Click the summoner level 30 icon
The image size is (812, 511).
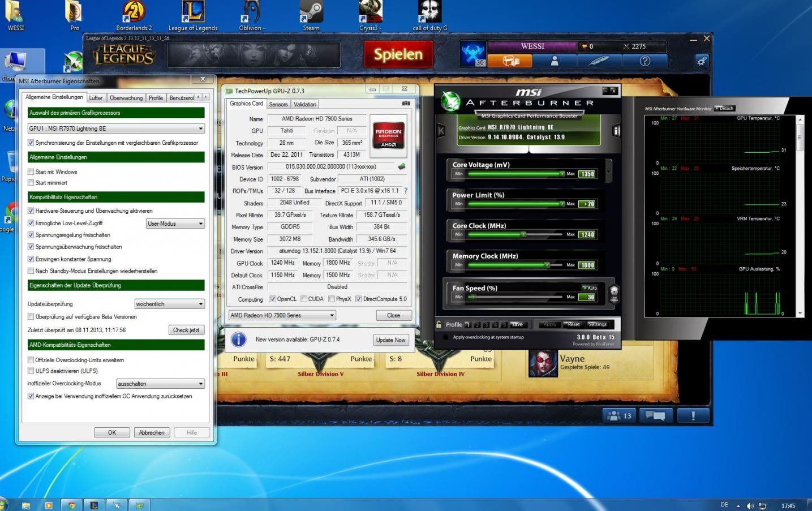pyautogui.click(x=472, y=54)
